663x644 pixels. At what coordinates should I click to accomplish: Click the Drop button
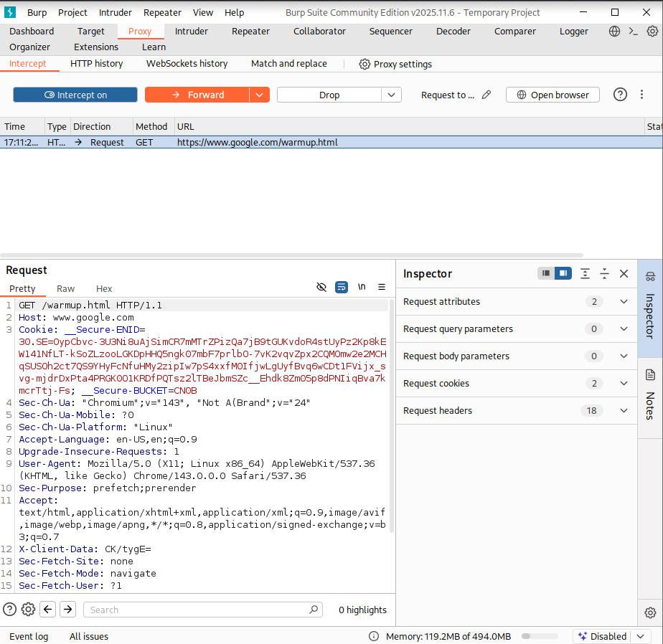(330, 94)
